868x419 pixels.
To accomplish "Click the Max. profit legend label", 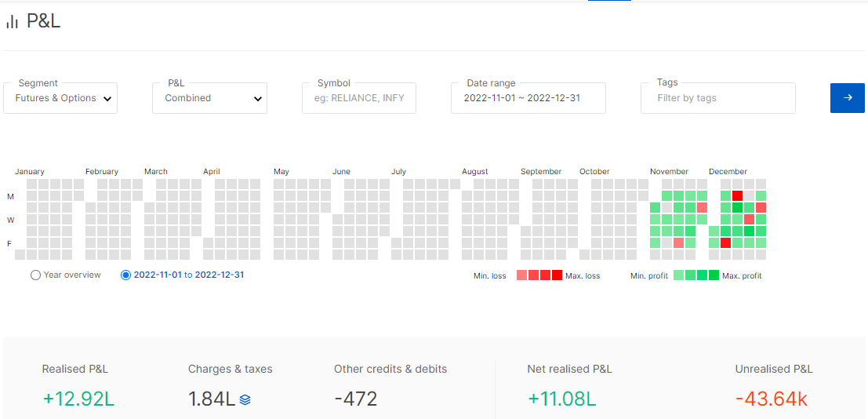I will 743,275.
